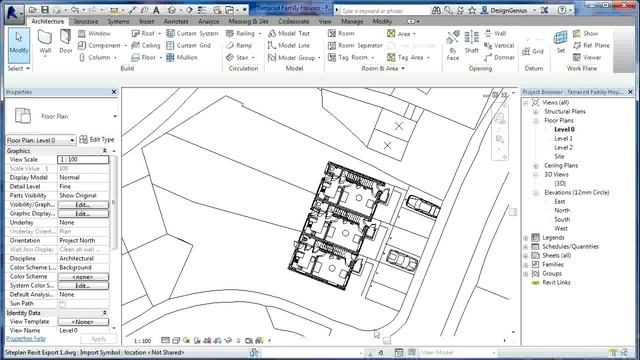Select the Roof tool
Viewport: 640px width, 360px height.
point(145,33)
